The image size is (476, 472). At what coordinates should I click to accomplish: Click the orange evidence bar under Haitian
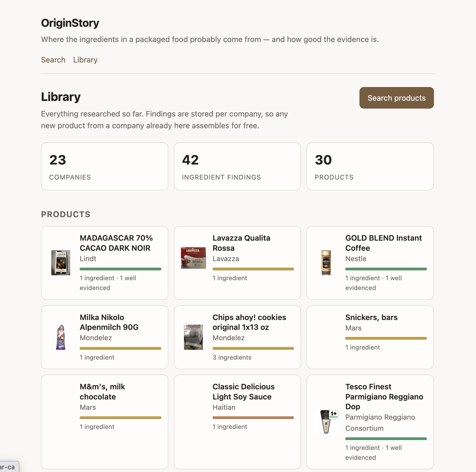point(253,418)
